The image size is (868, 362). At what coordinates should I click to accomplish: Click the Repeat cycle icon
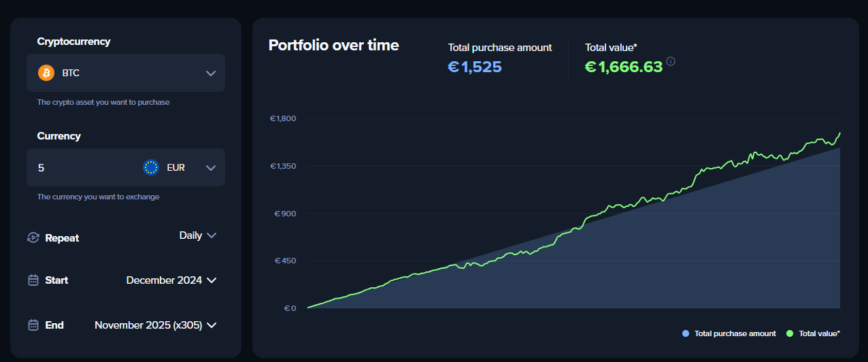[33, 238]
